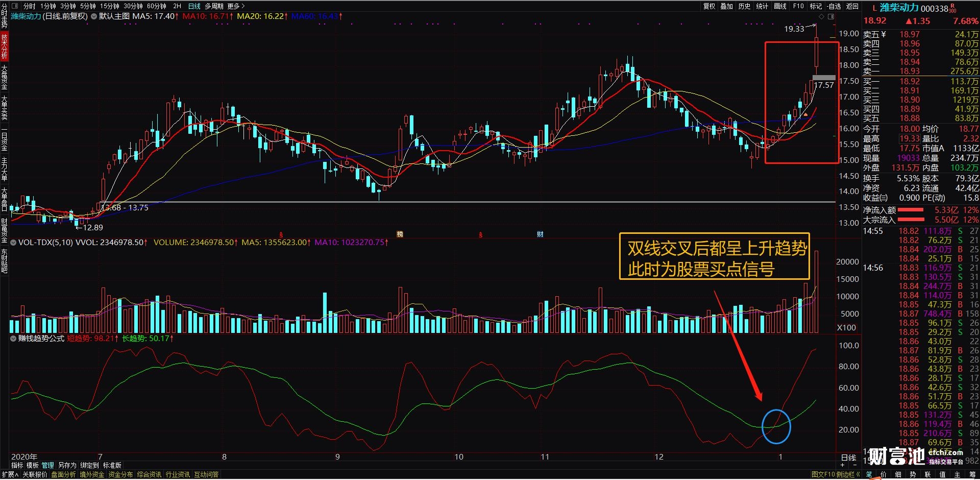Click the 标记 mark button
This screenshot has width=980, height=480.
click(816, 6)
